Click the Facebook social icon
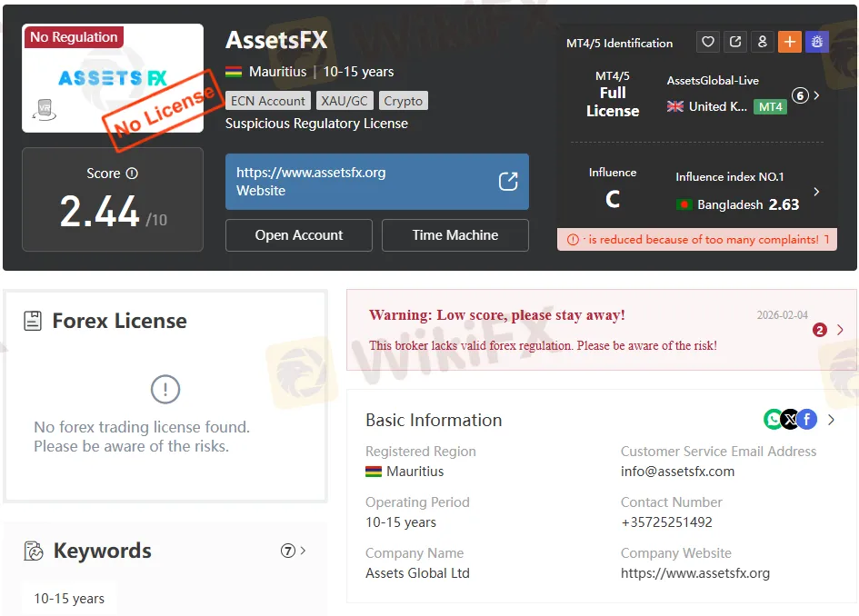 pos(807,420)
